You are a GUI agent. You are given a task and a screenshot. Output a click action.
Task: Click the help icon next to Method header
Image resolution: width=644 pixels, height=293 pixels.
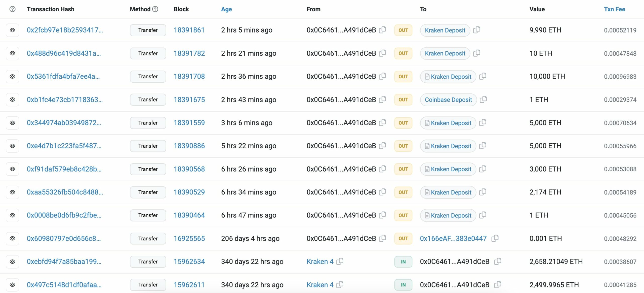click(x=155, y=9)
